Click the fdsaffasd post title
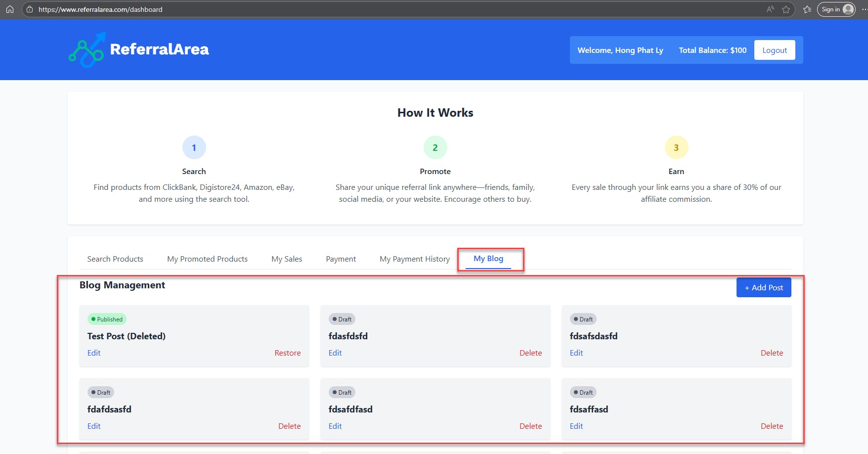Screen dimensions: 868x454 point(589,409)
